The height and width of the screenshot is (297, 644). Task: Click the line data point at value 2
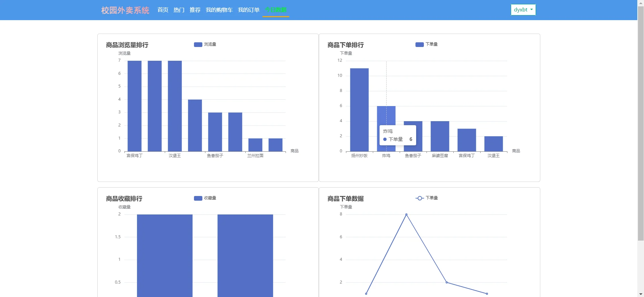[x=447, y=282]
